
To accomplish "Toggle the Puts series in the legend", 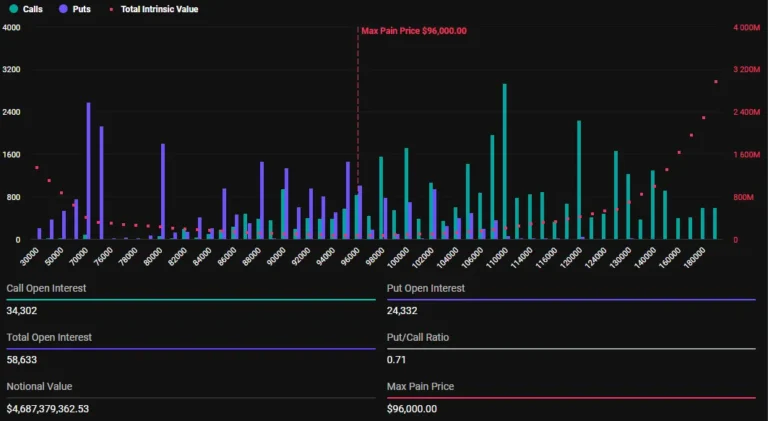I will tap(75, 9).
